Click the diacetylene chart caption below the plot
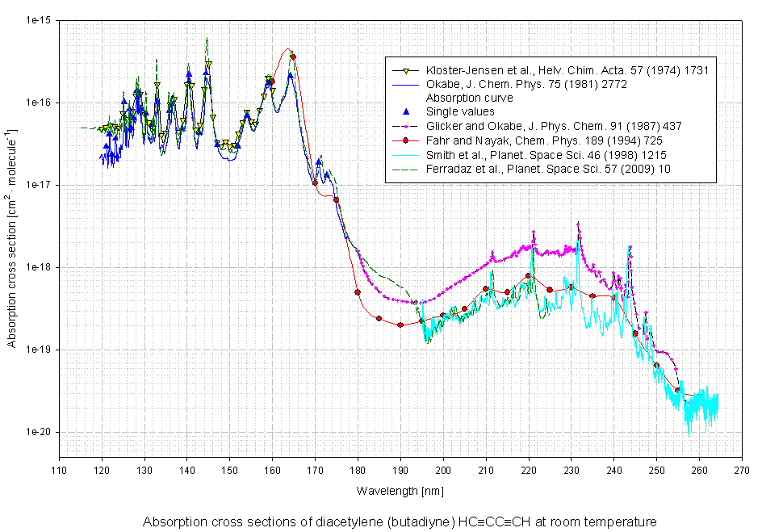This screenshot has width=762, height=532. tap(399, 522)
